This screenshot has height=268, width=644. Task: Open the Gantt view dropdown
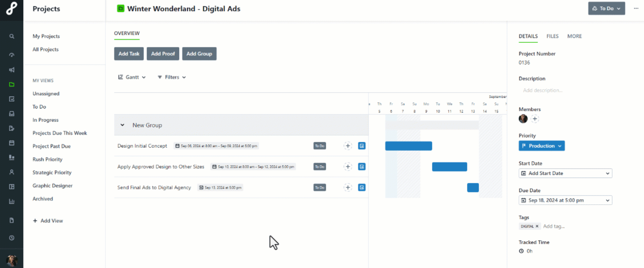(132, 77)
